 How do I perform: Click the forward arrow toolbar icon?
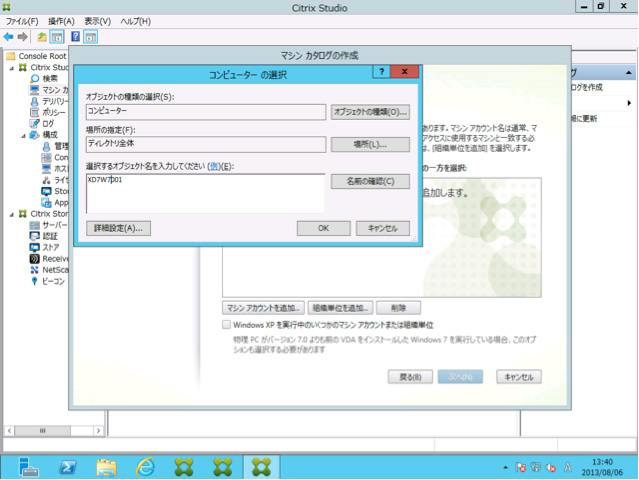click(x=23, y=37)
